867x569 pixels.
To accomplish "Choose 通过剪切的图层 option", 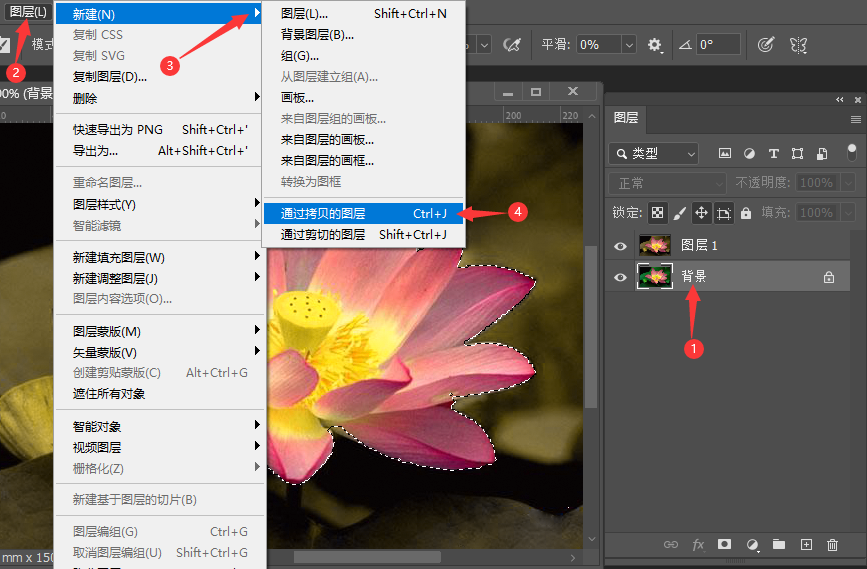I will [363, 234].
